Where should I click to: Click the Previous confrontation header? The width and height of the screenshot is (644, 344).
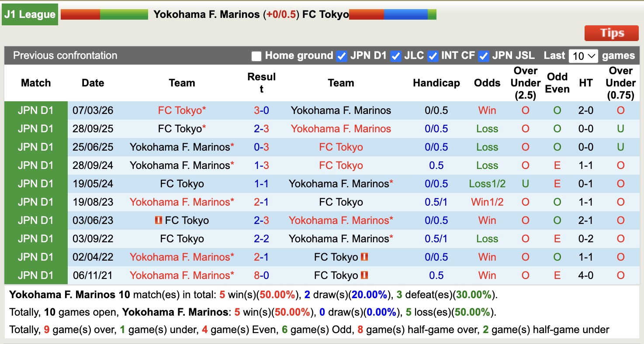click(x=65, y=56)
